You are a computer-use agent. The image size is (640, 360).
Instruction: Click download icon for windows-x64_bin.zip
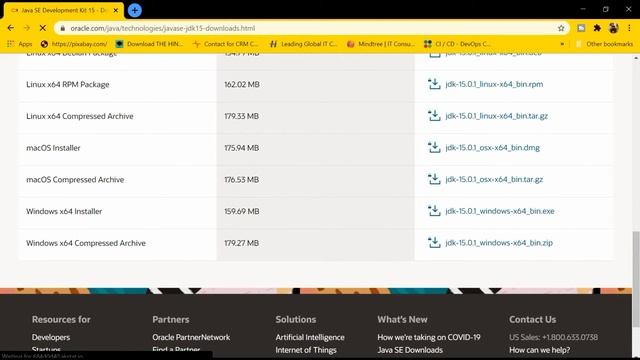click(x=434, y=242)
